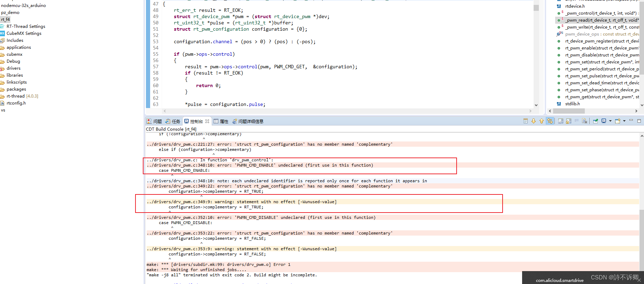This screenshot has height=284, width=644.
Task: Open the rt-thread [4.0.3] folder
Action: click(x=22, y=96)
